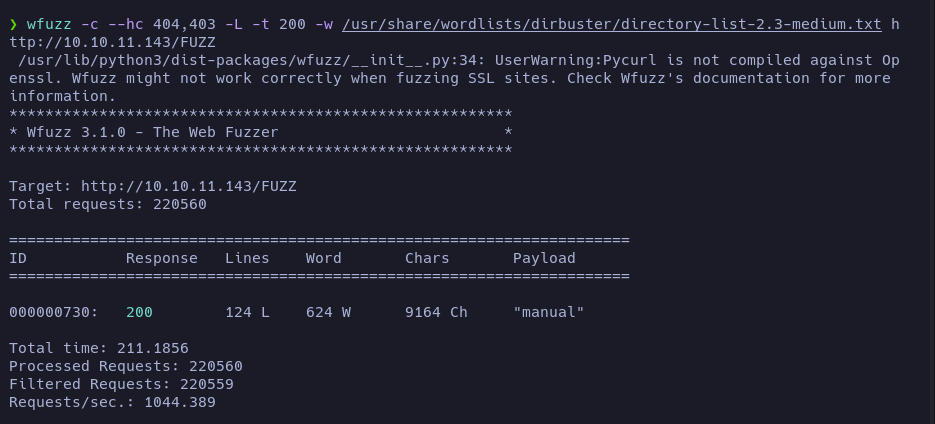
Task: Click the ID column header
Action: click(x=18, y=258)
